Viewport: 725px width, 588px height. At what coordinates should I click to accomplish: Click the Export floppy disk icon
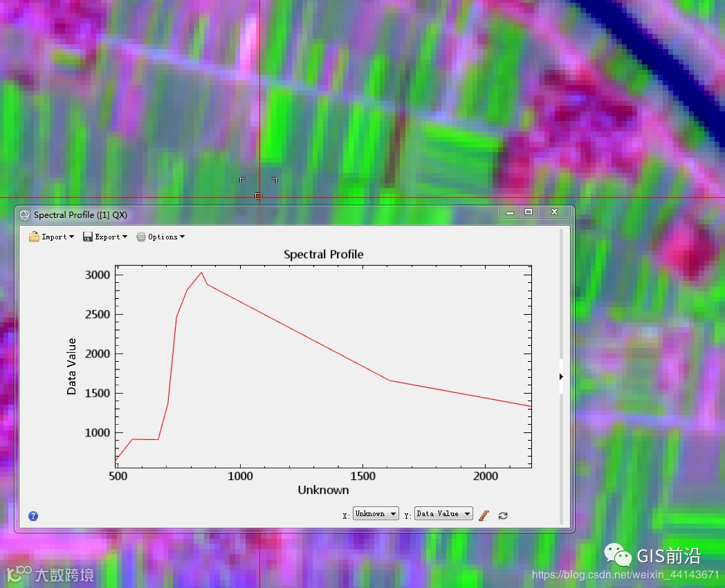87,237
